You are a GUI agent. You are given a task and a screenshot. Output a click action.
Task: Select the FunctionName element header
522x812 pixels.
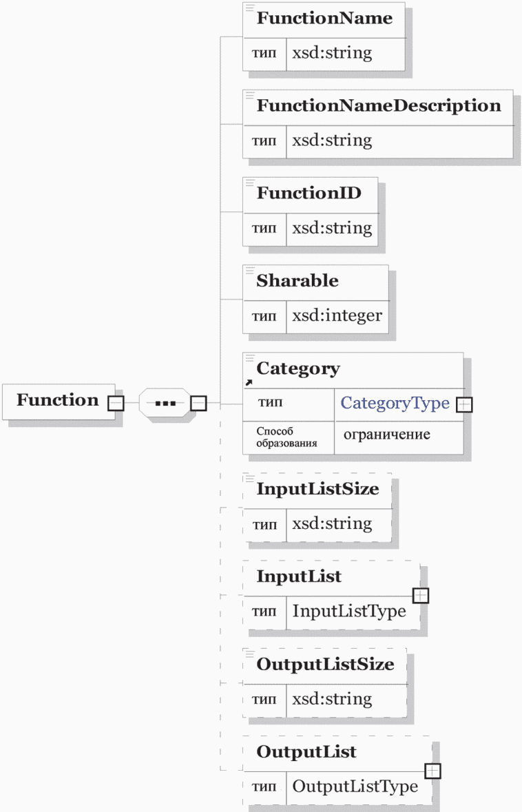point(324,19)
